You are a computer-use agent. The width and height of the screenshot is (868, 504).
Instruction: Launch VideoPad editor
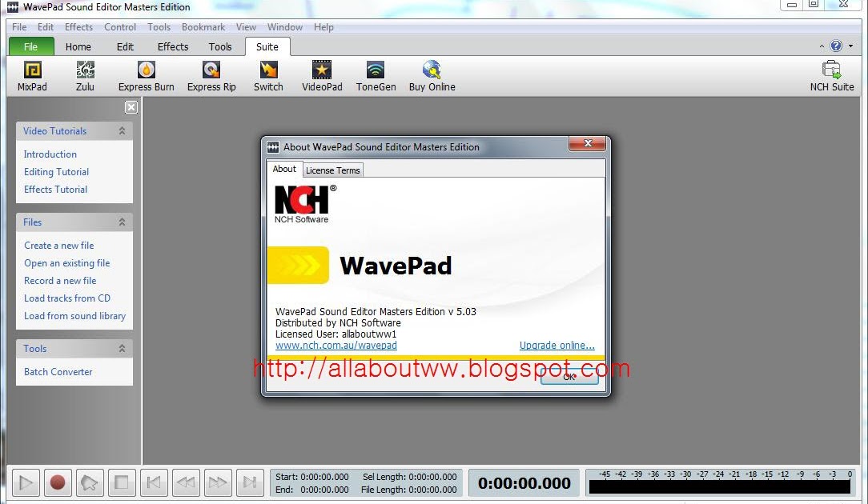click(x=322, y=76)
